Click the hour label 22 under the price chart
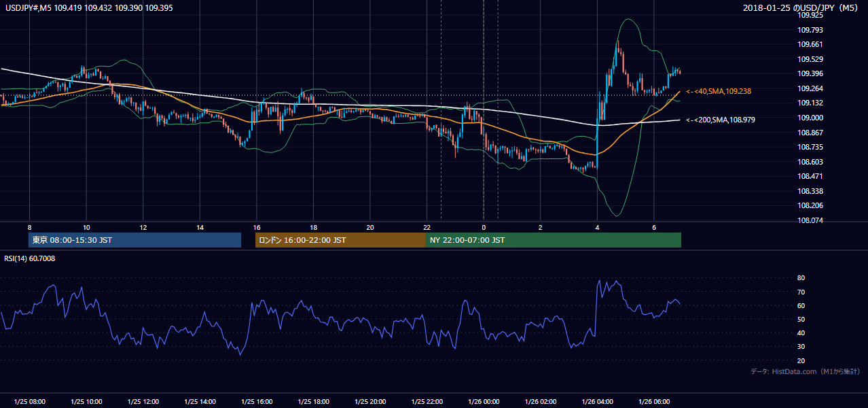 pyautogui.click(x=427, y=227)
